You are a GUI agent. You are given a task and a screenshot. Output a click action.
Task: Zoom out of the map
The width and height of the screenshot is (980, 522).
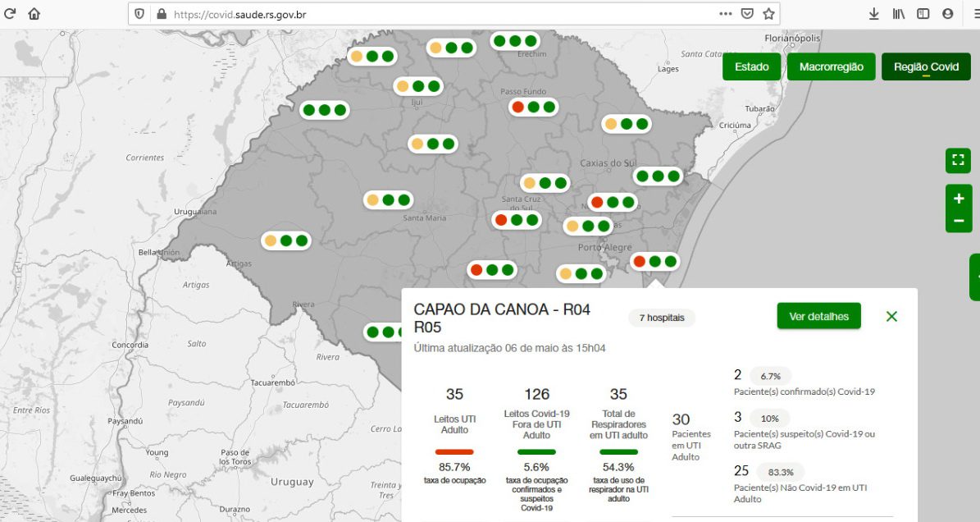click(958, 221)
